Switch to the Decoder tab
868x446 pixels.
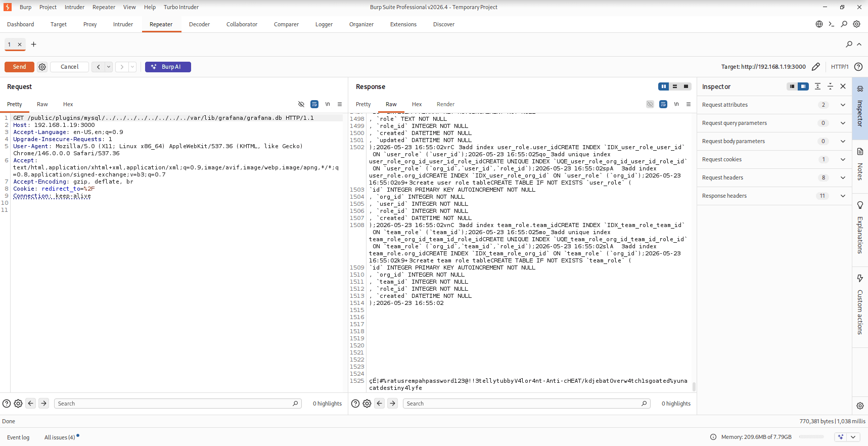[x=199, y=24]
